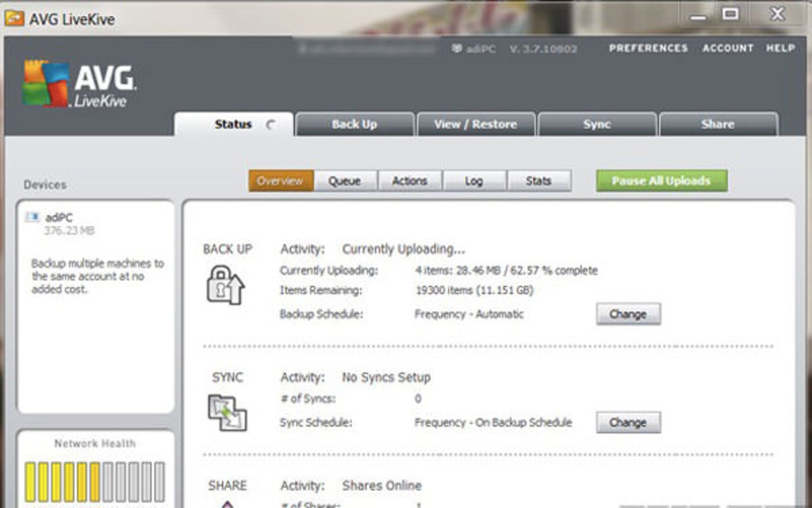View the Log sub-tab
Screen dimensions: 812x508
coord(474,181)
